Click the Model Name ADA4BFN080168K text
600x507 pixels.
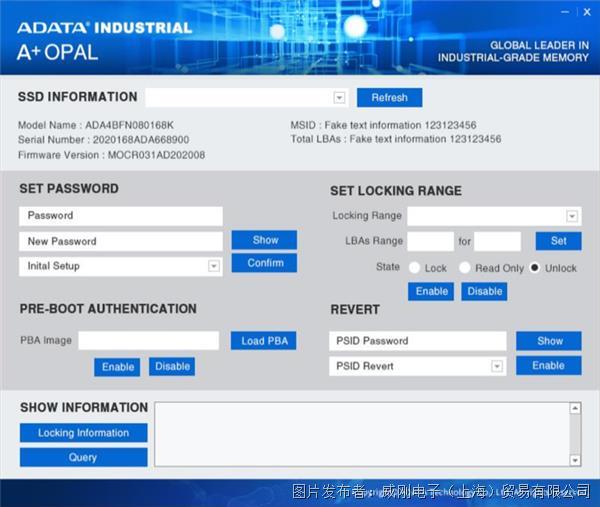pos(96,125)
